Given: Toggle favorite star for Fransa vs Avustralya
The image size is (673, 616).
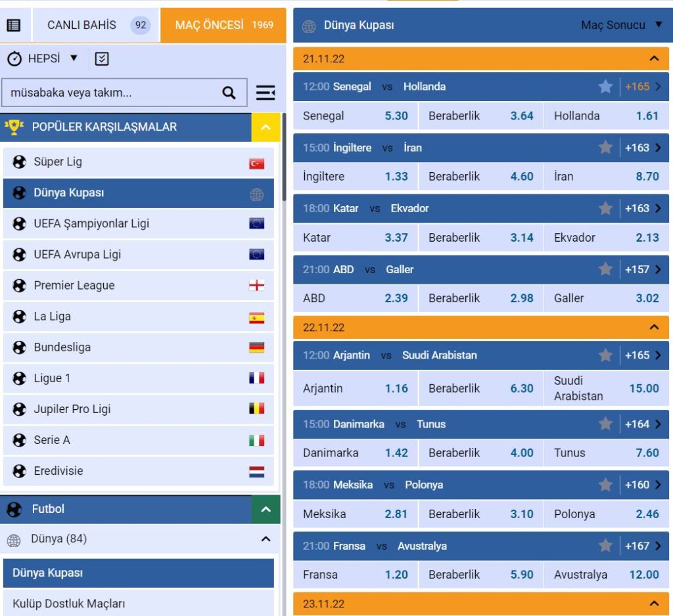Looking at the screenshot, I should click(605, 546).
